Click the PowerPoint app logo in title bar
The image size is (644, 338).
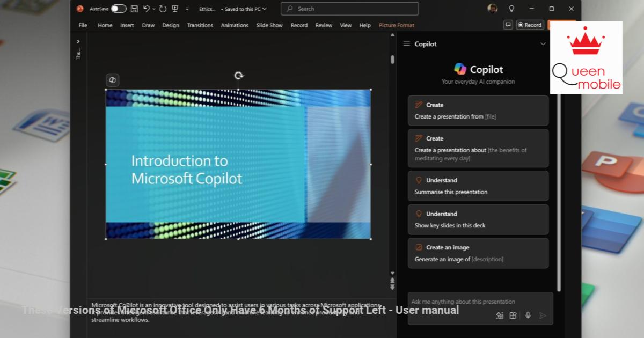tap(80, 9)
